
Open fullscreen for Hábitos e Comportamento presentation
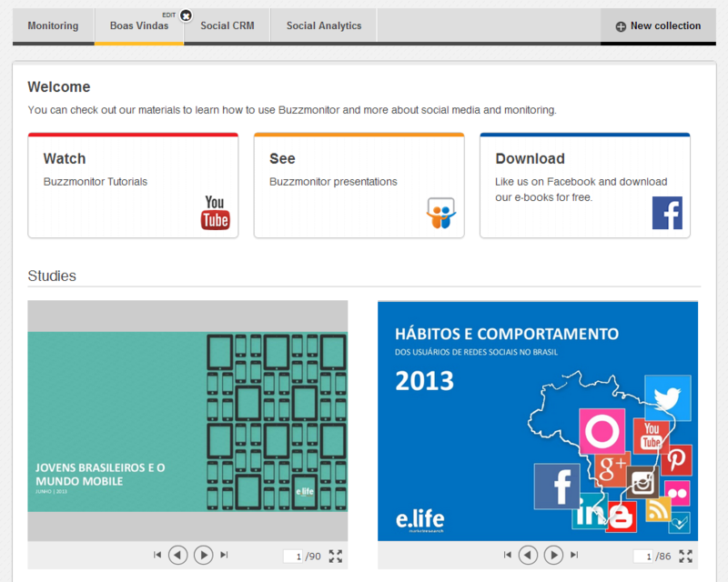686,556
